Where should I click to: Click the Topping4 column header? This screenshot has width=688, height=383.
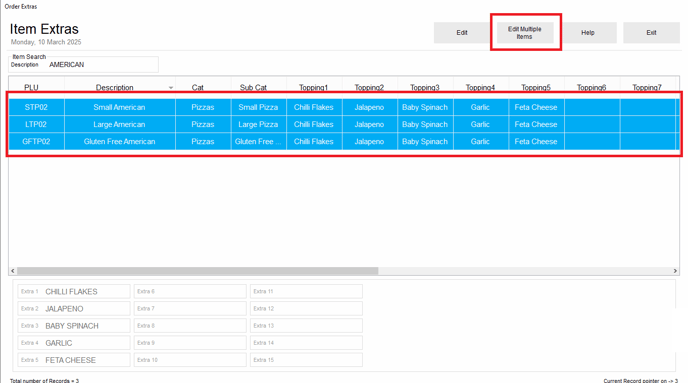click(481, 87)
